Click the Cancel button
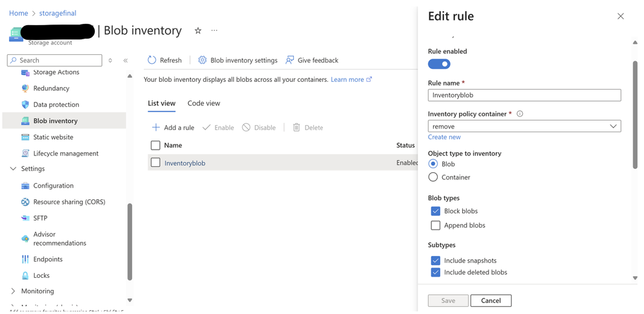This screenshot has height=314, width=644. pyautogui.click(x=491, y=300)
